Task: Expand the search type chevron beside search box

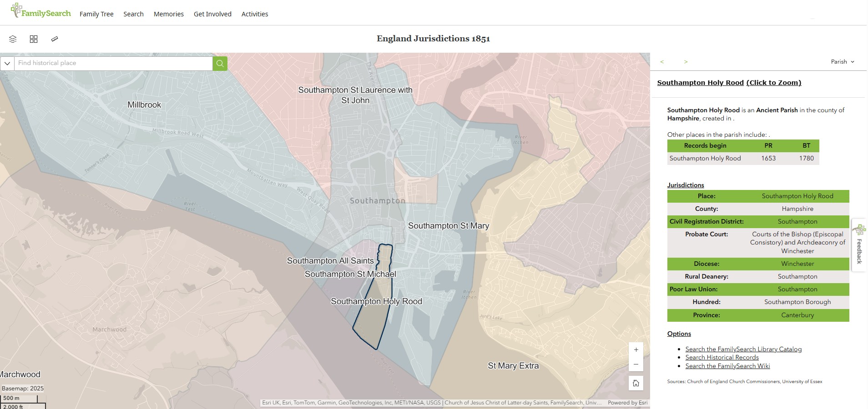Action: 7,63
